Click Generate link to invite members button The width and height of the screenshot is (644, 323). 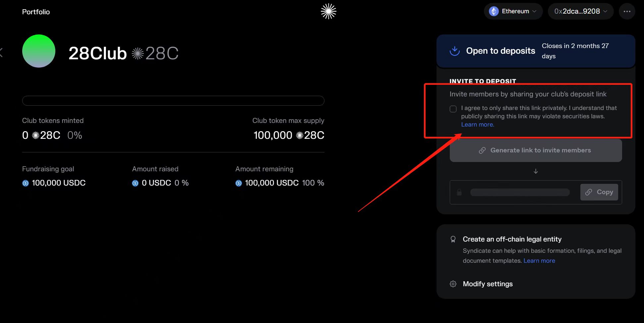tap(536, 150)
